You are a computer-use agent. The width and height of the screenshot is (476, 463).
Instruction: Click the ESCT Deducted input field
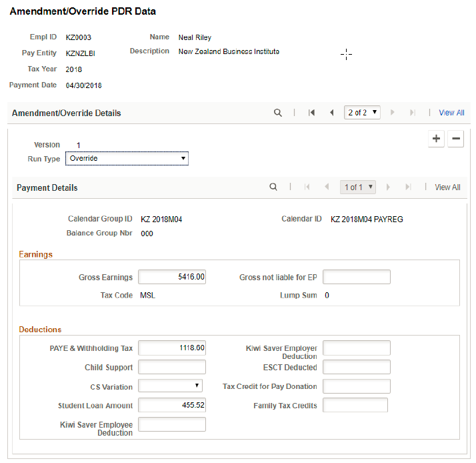pyautogui.click(x=357, y=367)
